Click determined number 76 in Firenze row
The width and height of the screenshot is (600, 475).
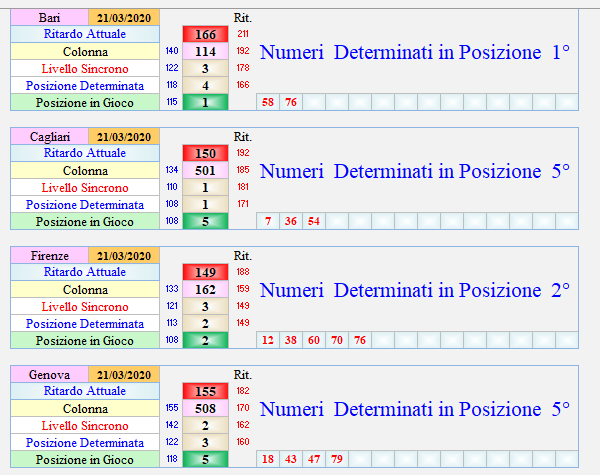click(x=360, y=340)
